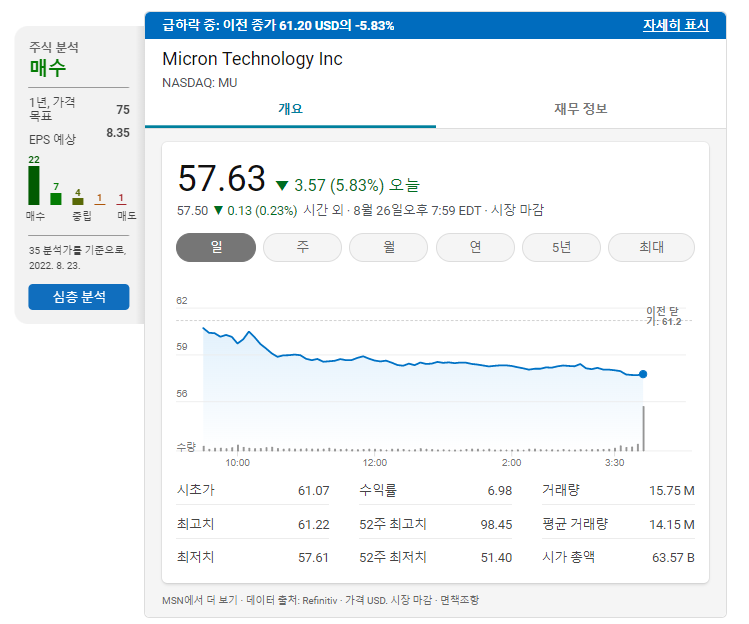
Task: Click the 최고치 value 61.22
Action: pos(313,525)
